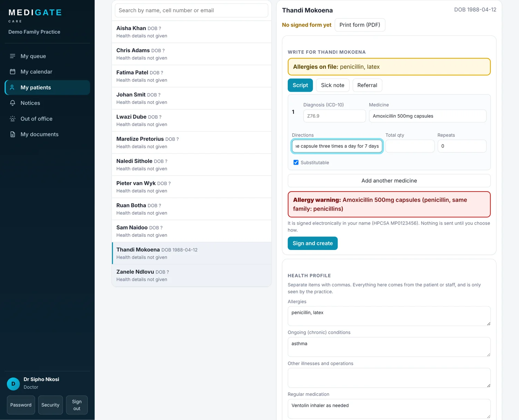Open patient Fatima Patel

click(191, 76)
